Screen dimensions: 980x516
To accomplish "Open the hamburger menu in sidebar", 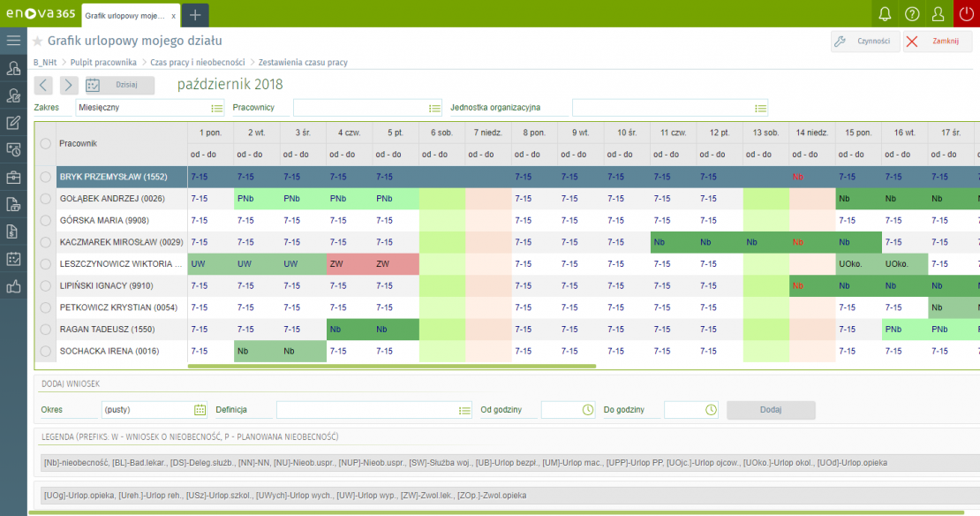I will [13, 41].
